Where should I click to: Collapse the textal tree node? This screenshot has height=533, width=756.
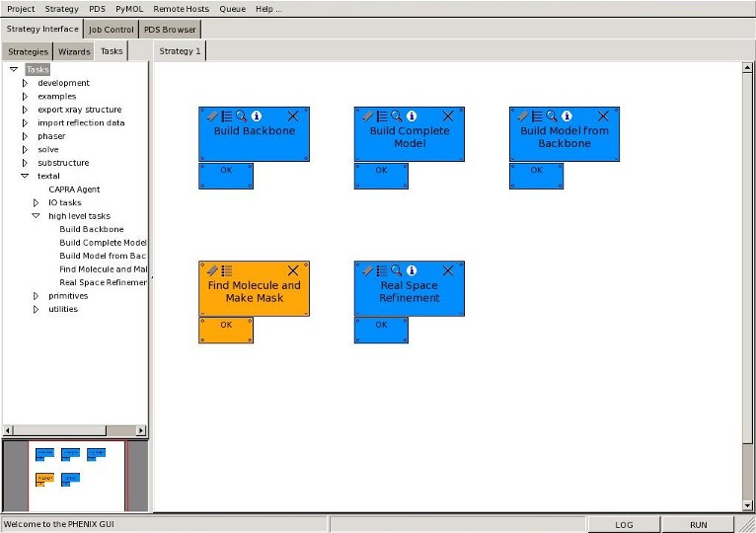(26, 176)
